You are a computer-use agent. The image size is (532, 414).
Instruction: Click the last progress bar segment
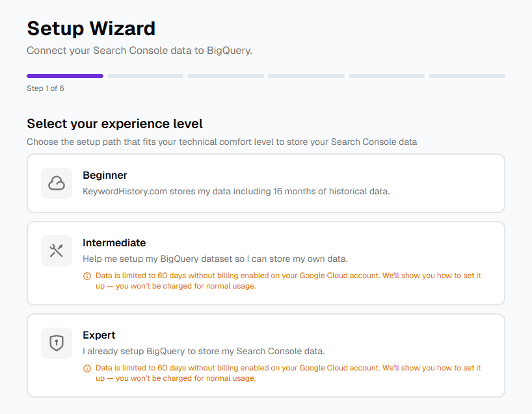(x=467, y=76)
